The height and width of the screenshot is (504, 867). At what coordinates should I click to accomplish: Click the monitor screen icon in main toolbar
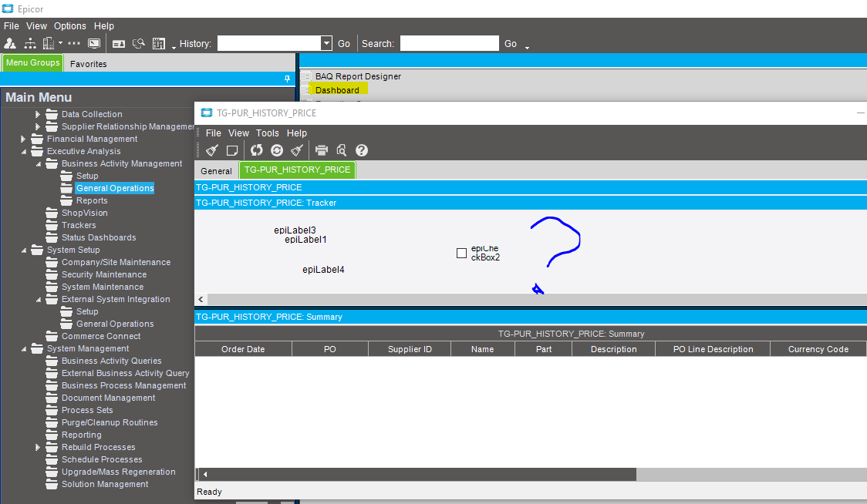pyautogui.click(x=95, y=43)
